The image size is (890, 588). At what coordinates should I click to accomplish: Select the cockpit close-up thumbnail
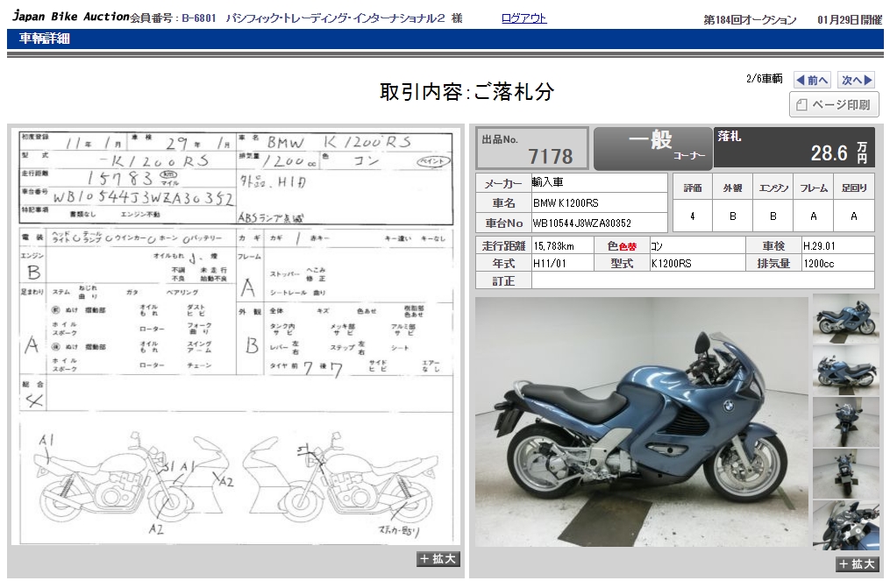point(845,525)
